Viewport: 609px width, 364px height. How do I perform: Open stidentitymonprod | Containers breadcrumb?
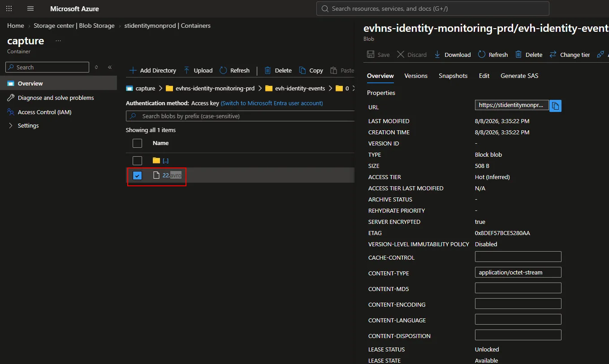click(167, 26)
